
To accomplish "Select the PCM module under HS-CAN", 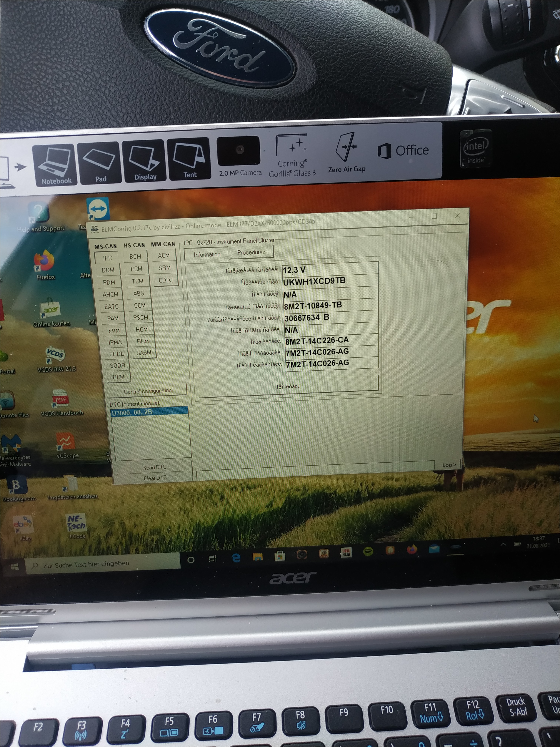I will point(136,269).
